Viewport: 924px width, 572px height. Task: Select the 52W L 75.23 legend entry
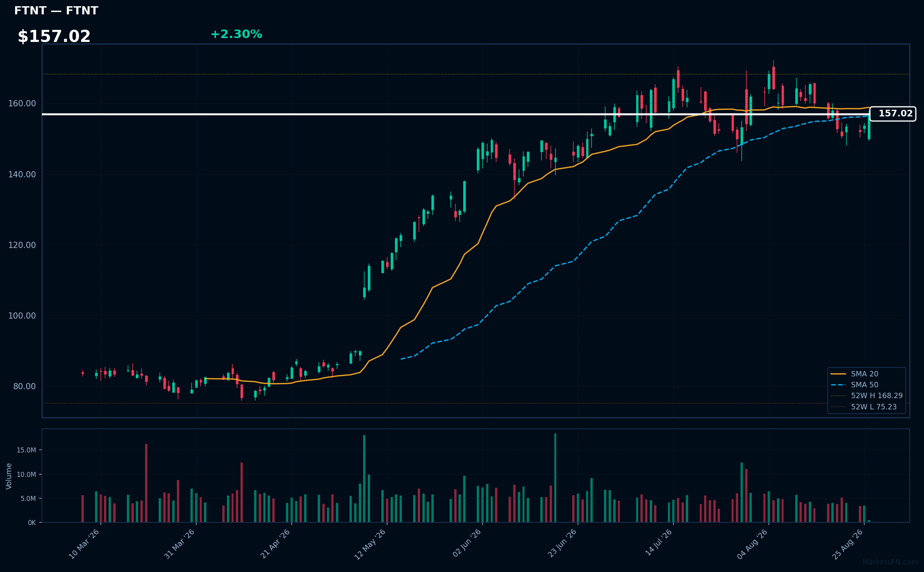tap(863, 407)
